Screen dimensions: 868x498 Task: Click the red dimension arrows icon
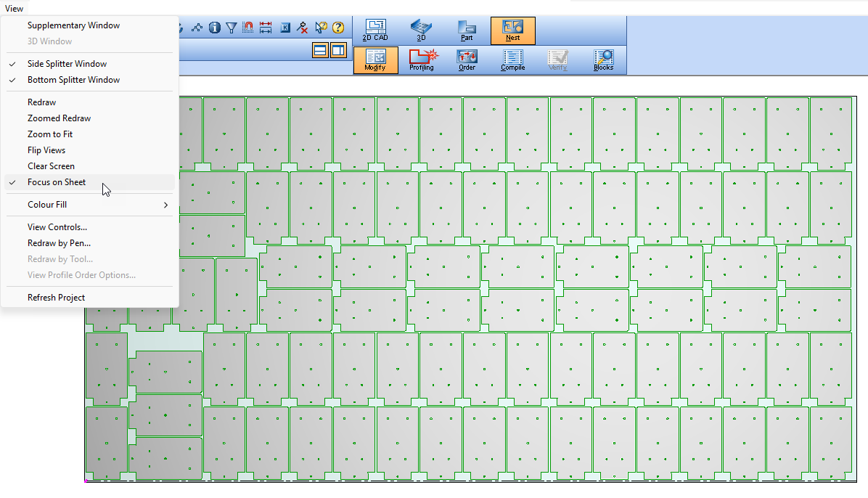click(x=266, y=28)
